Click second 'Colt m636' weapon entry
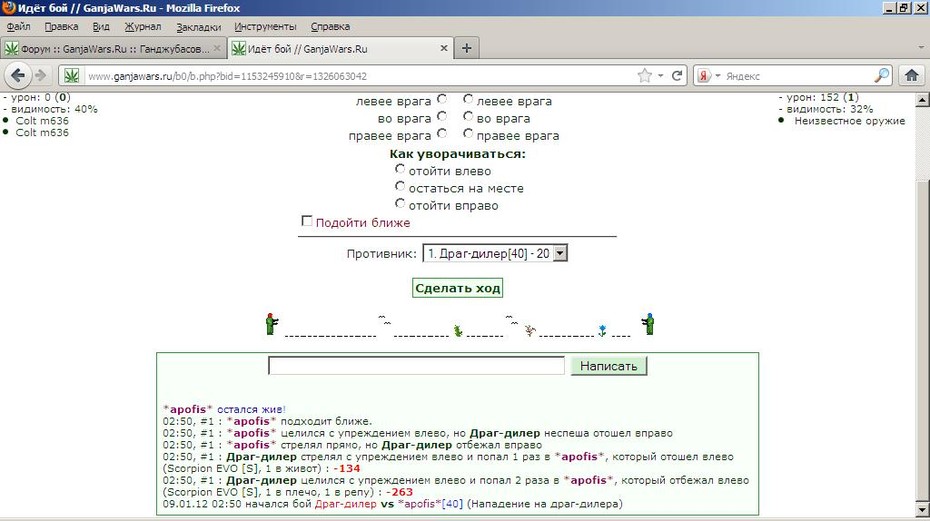This screenshot has width=930, height=521. pos(42,132)
